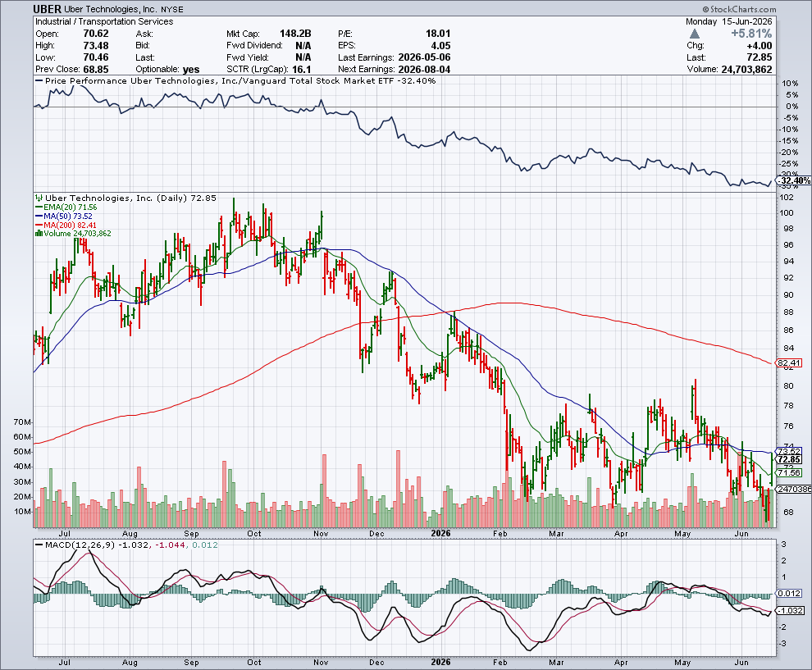Click the 82.41 red MA(200) price flag

point(790,363)
